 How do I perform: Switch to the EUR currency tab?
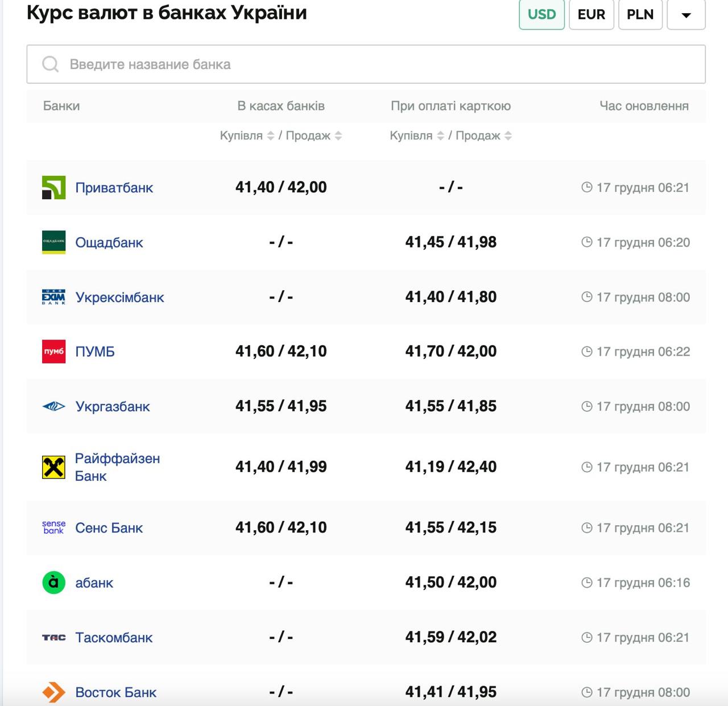[x=591, y=15]
